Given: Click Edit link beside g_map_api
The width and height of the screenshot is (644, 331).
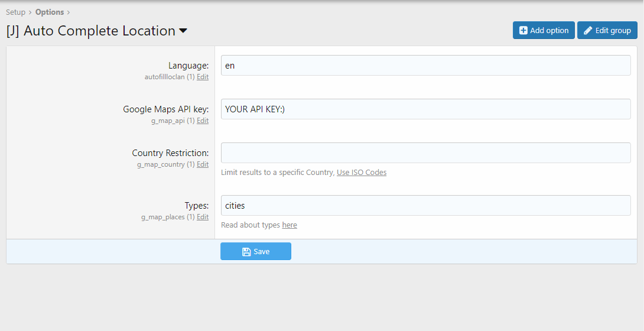Looking at the screenshot, I should 203,121.
